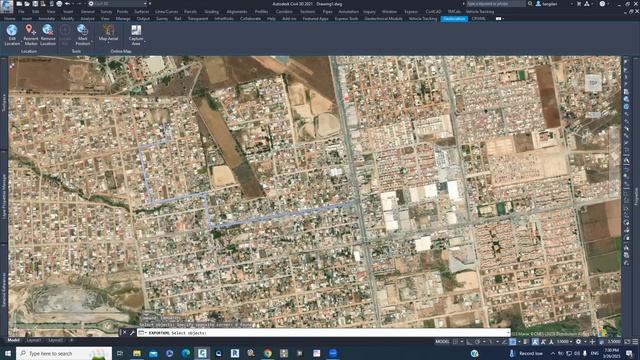Toggle the drawing grid display in status bar
The height and width of the screenshot is (360, 640).
pyautogui.click(x=455, y=342)
